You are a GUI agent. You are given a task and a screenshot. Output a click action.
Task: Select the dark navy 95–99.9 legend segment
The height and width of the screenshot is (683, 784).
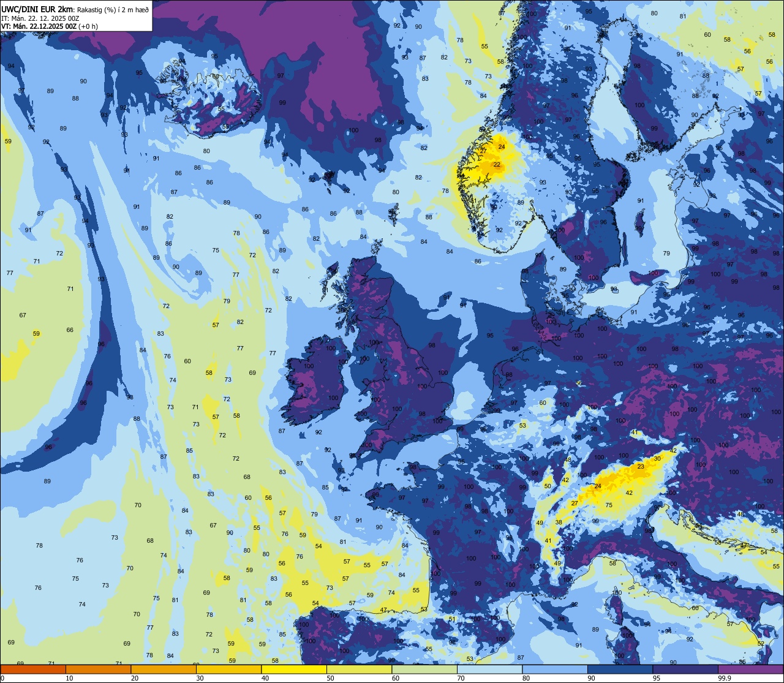(x=685, y=669)
